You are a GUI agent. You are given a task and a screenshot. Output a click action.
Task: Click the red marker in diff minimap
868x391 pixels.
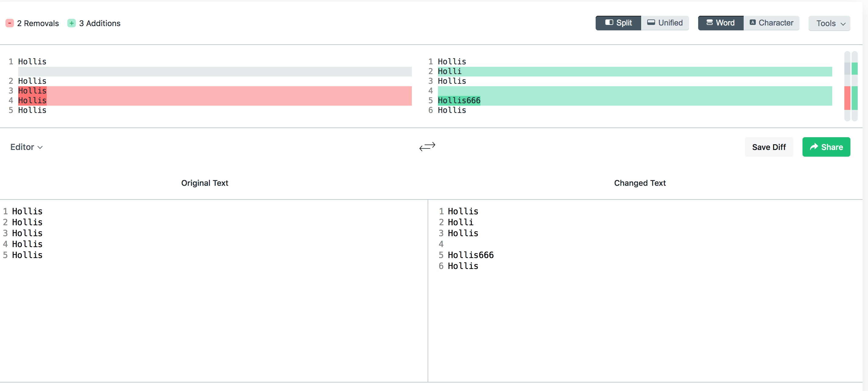[x=847, y=98]
